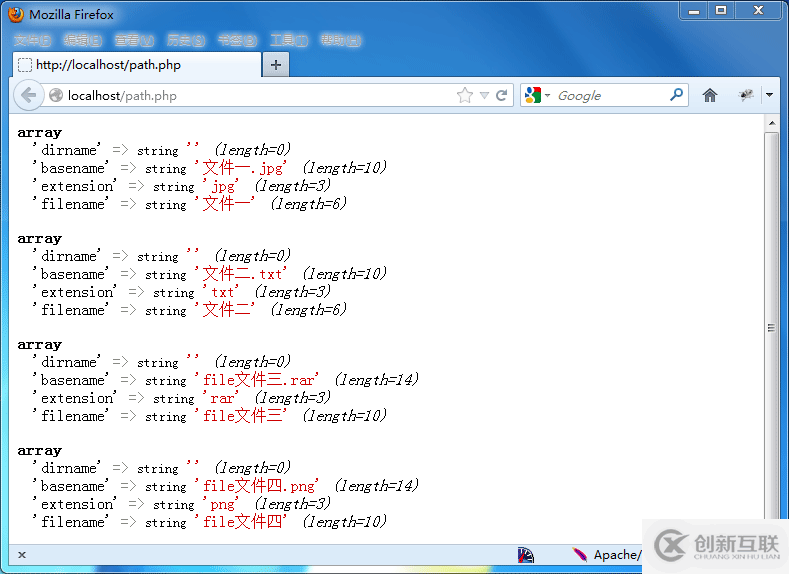This screenshot has height=574, width=789.
Task: Open the 文件 (File) menu
Action: [x=32, y=40]
